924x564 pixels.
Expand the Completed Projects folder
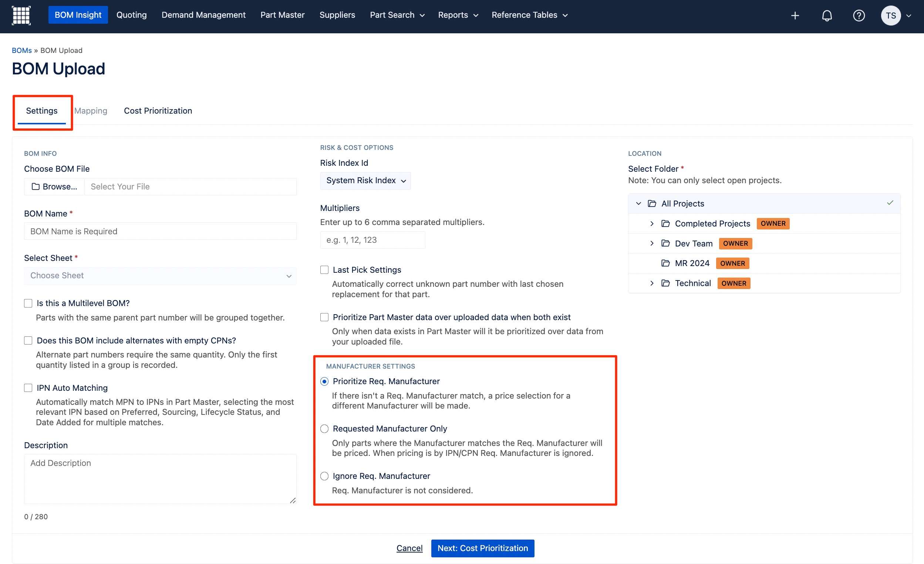[x=652, y=223]
